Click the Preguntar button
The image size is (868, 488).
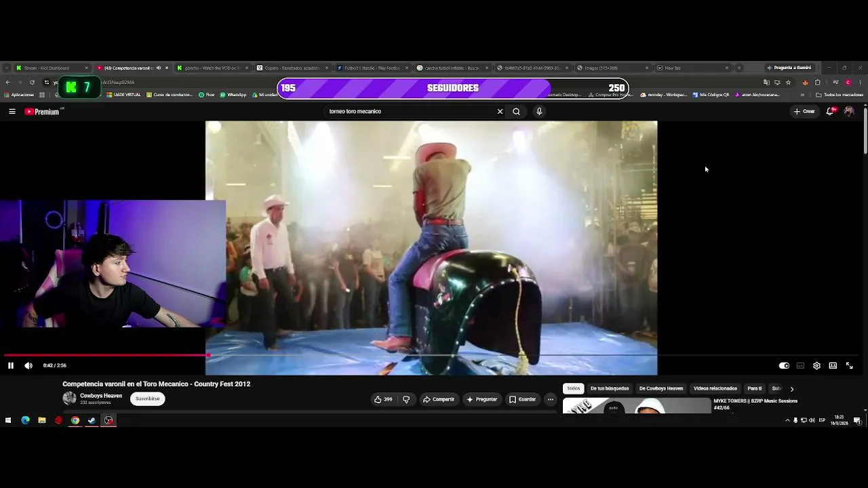[x=481, y=399]
